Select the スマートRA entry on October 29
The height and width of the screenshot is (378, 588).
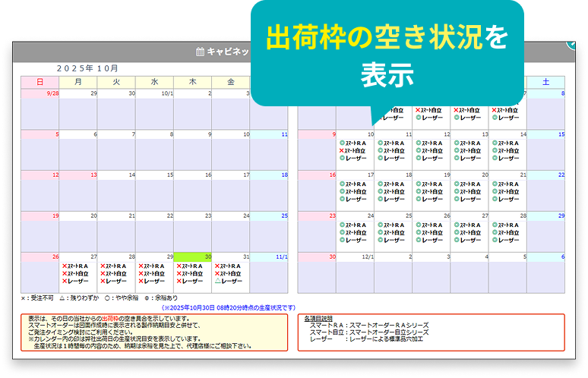151,266
